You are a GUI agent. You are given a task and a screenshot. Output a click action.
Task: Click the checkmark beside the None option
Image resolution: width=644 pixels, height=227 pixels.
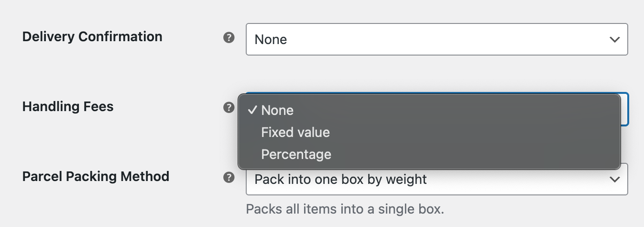point(252,110)
